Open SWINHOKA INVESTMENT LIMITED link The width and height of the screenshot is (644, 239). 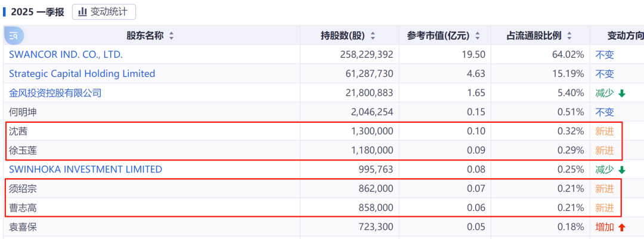pos(85,169)
